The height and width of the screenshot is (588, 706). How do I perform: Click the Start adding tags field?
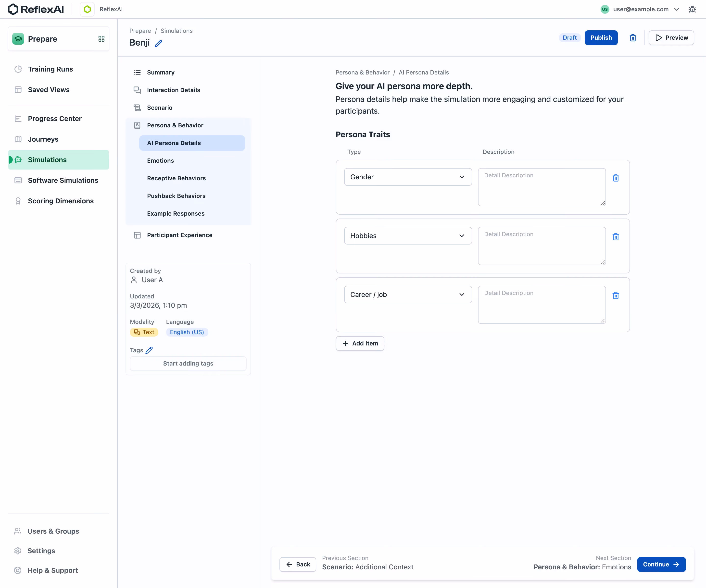click(x=188, y=364)
